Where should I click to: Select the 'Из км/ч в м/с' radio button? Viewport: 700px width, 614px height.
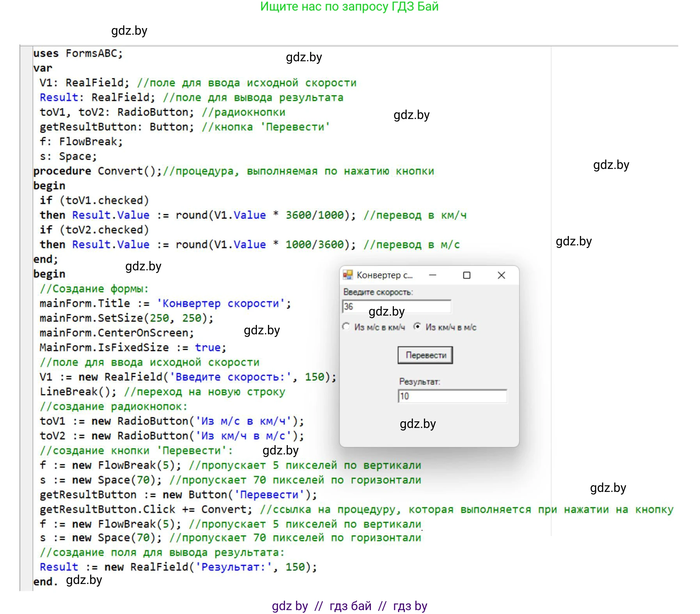click(x=417, y=327)
